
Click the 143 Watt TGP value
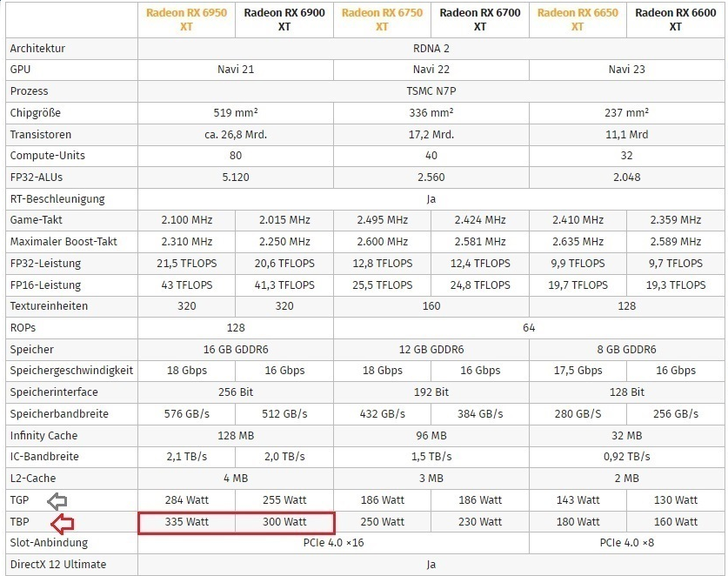(x=578, y=500)
